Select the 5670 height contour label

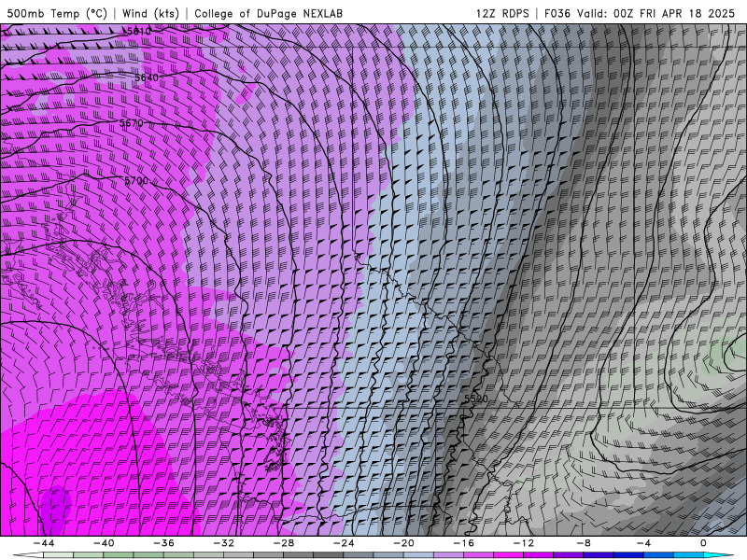pos(131,123)
